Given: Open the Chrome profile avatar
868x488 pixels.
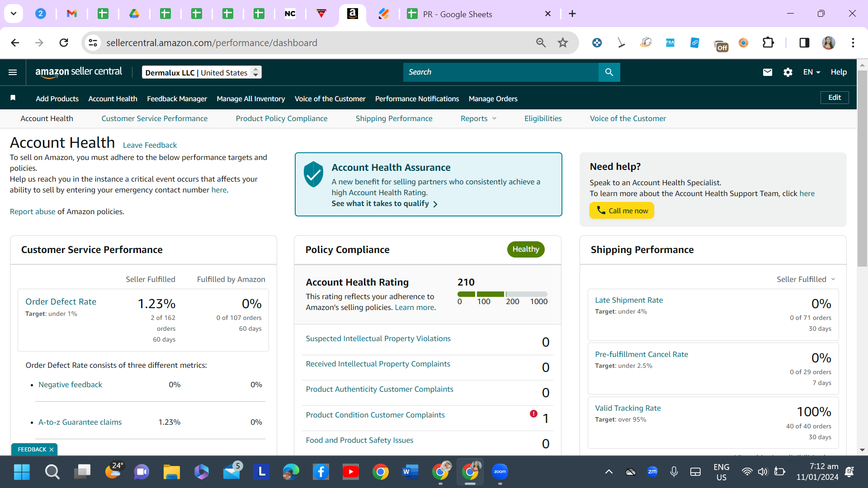Looking at the screenshot, I should point(829,42).
